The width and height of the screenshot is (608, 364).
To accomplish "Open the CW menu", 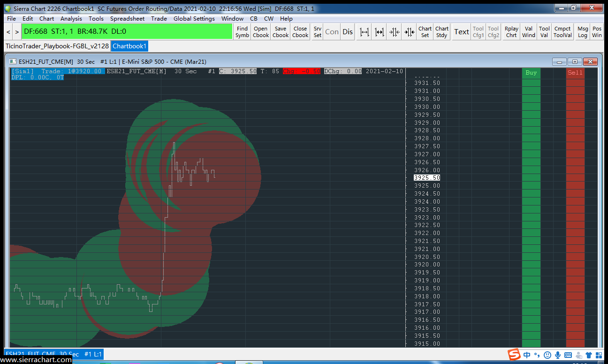I will (269, 19).
